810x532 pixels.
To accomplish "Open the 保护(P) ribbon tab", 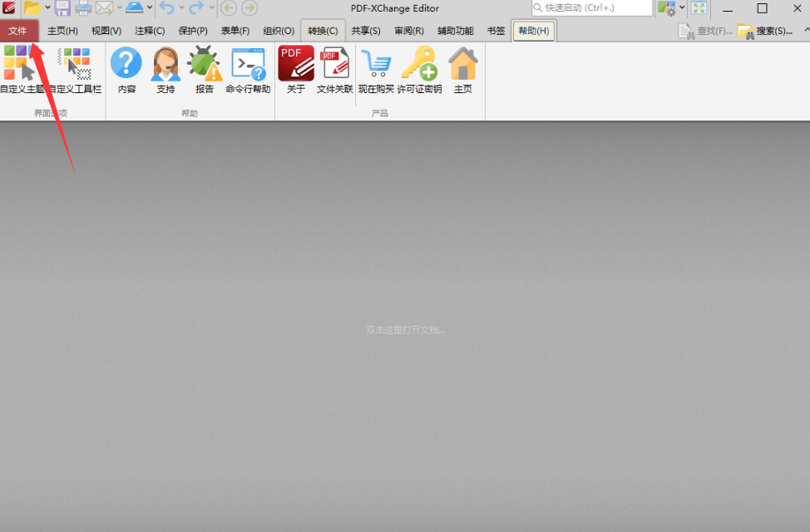I will click(x=193, y=31).
